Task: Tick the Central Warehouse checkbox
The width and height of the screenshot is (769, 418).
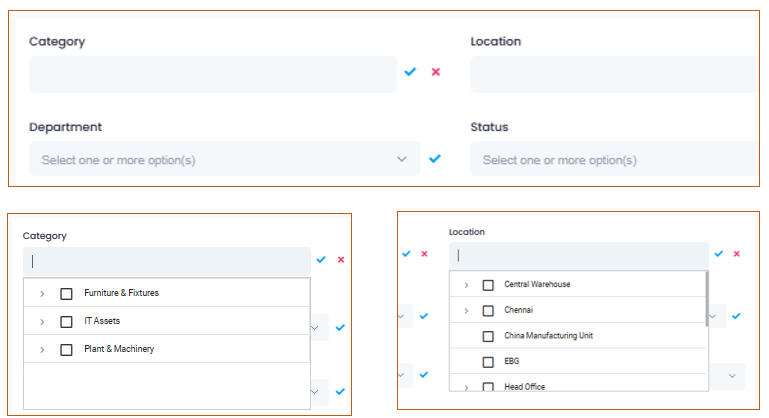Action: click(488, 285)
